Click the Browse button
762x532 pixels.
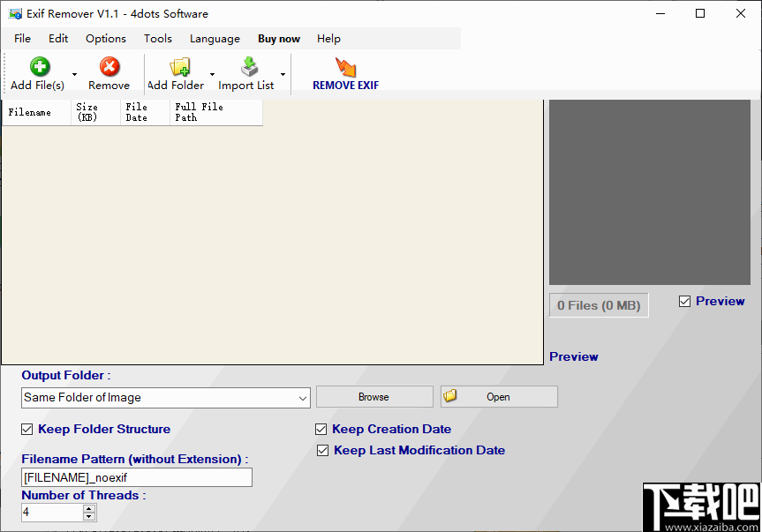[374, 396]
